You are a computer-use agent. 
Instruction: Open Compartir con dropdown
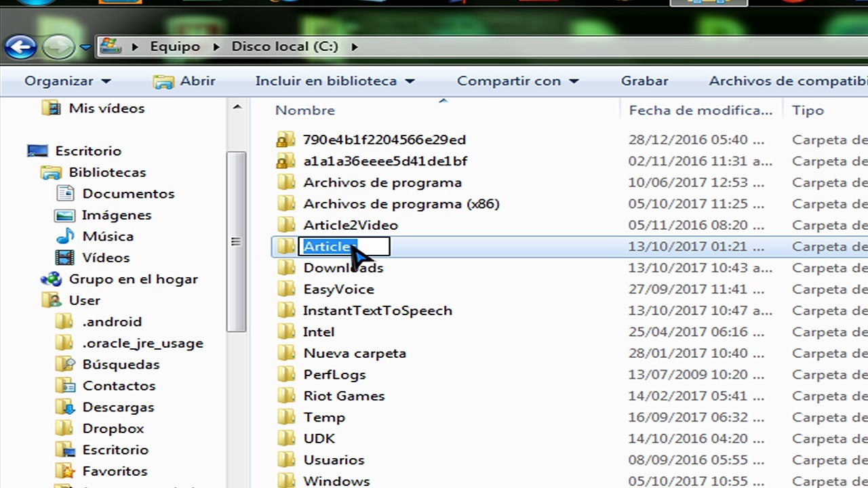point(517,81)
